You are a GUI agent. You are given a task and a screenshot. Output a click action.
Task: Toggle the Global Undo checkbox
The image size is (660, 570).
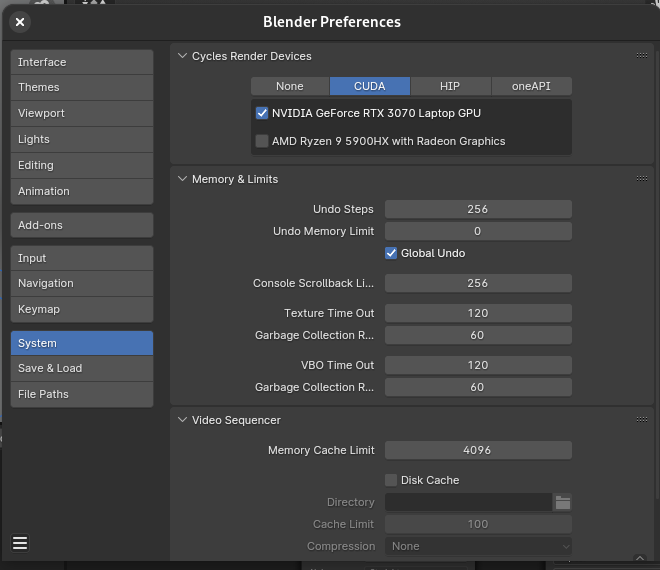(391, 253)
